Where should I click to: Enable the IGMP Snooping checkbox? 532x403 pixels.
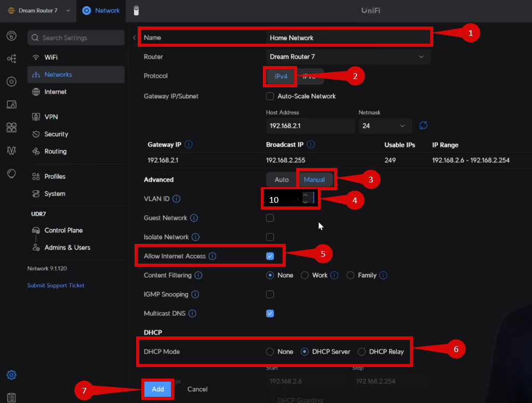[x=270, y=294]
